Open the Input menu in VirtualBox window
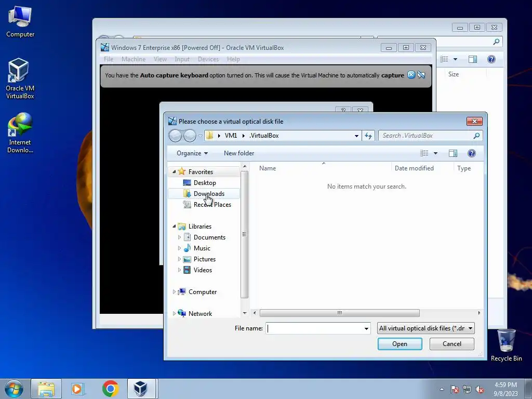This screenshot has width=532, height=399. [x=182, y=59]
